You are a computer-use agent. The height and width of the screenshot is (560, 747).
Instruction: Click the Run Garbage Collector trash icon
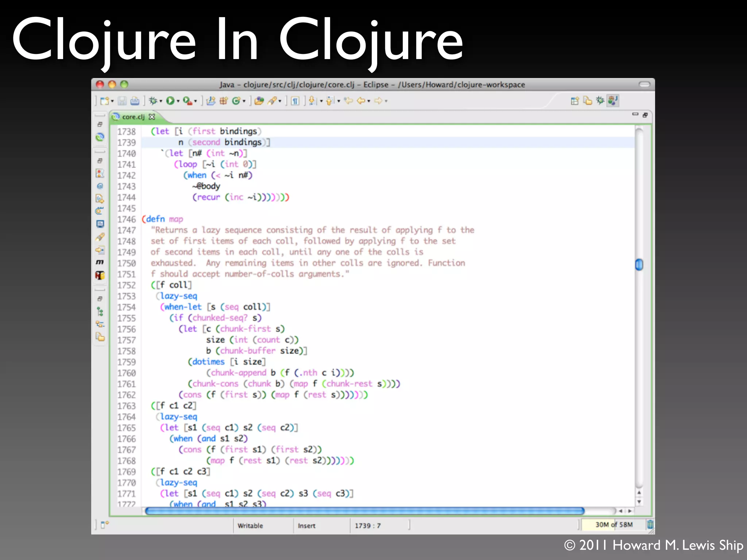pos(650,525)
